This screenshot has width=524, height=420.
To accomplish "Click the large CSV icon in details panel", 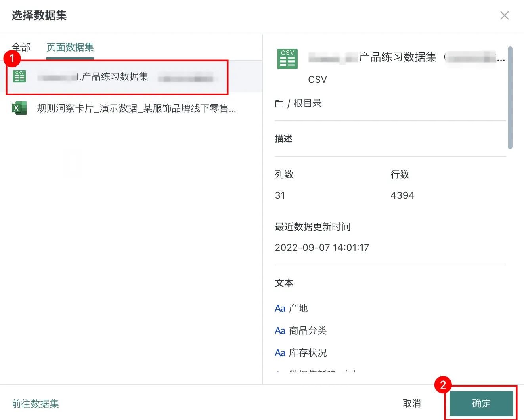I will point(287,59).
